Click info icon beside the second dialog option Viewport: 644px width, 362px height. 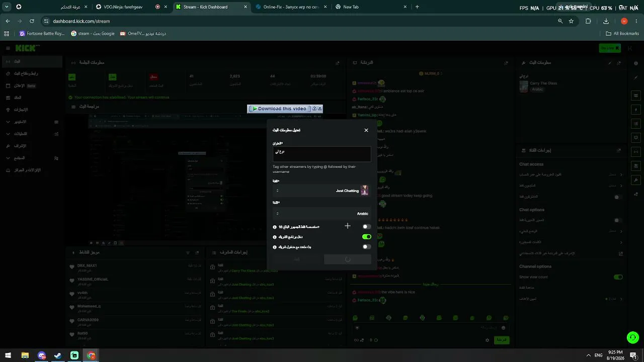pos(275,237)
